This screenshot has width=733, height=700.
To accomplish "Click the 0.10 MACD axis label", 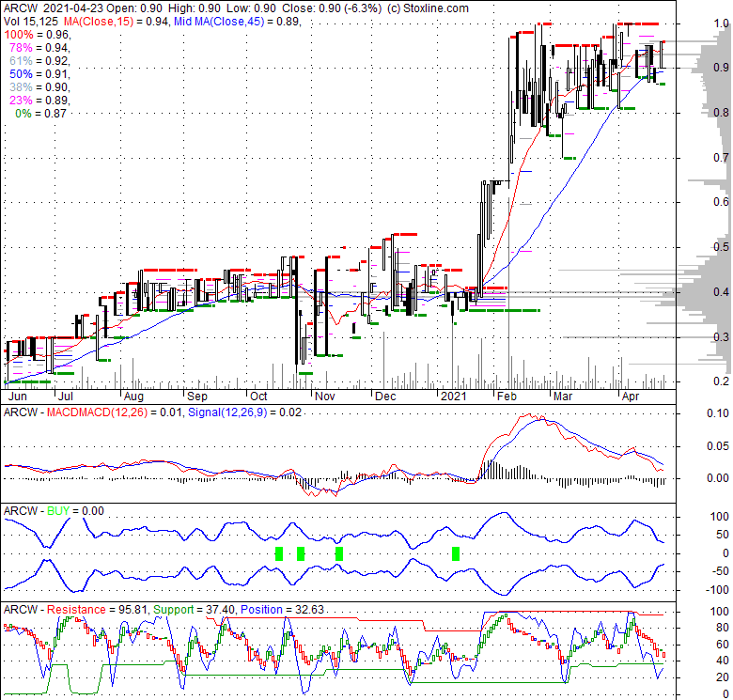I will [x=718, y=413].
